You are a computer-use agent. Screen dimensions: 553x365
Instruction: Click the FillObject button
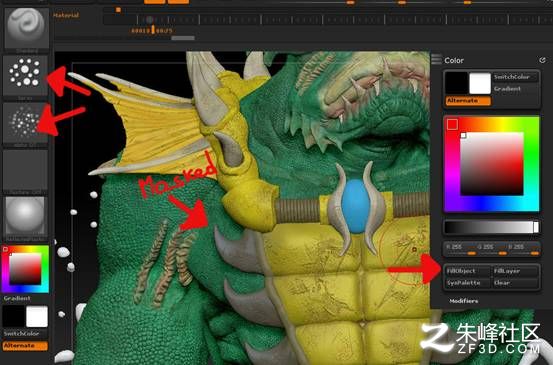point(467,271)
